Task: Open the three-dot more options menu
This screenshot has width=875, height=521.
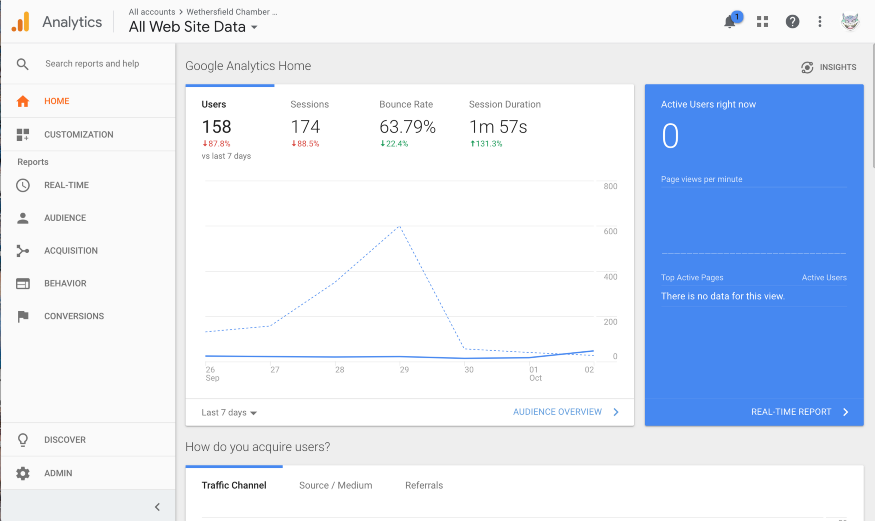Action: pyautogui.click(x=820, y=22)
